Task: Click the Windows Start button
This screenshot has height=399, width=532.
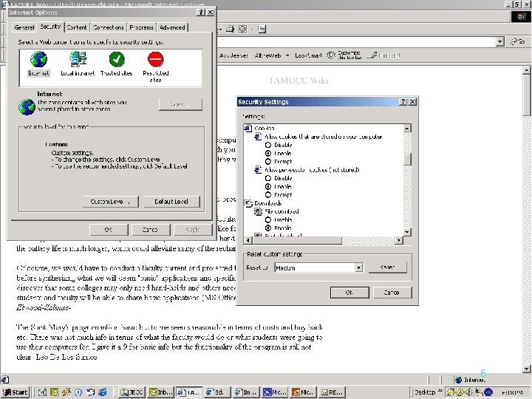Action: tap(16, 392)
